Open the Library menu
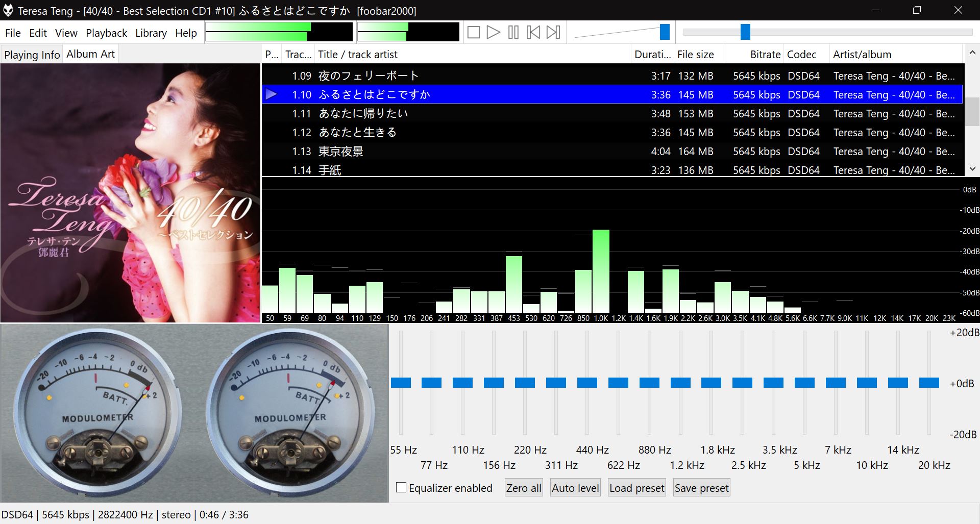Viewport: 980px width, 524px height. [151, 33]
